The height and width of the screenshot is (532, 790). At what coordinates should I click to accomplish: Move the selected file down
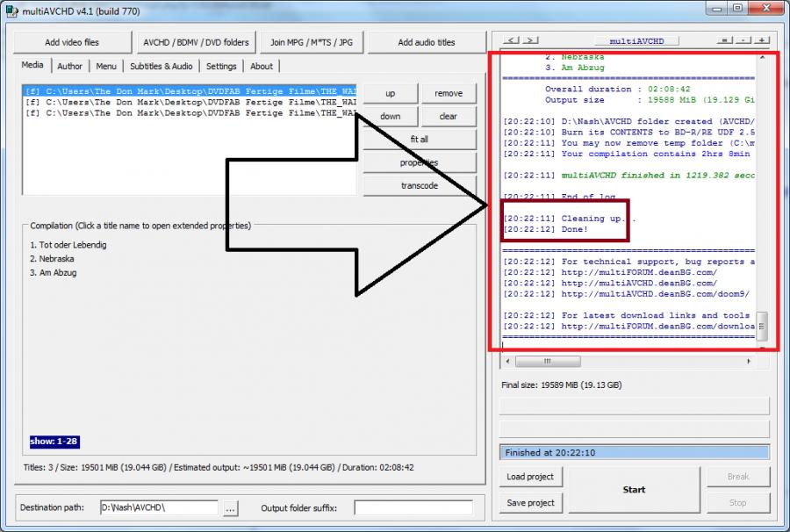tap(391, 117)
